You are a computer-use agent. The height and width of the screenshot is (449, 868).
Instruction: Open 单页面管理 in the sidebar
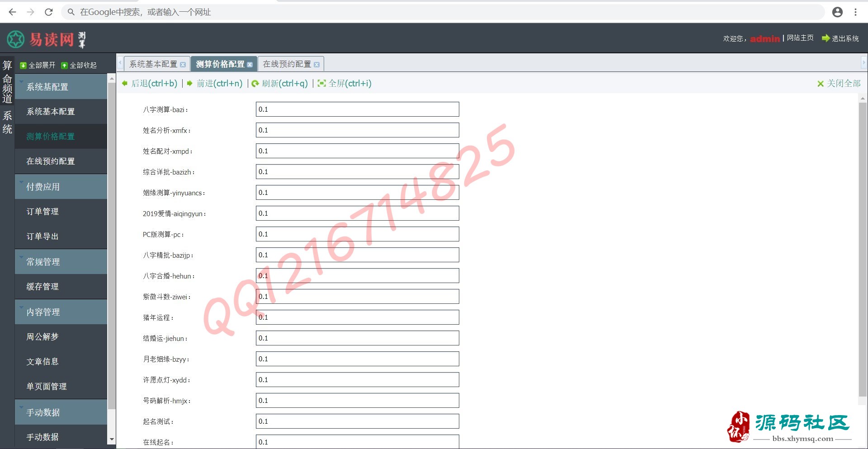click(61, 387)
